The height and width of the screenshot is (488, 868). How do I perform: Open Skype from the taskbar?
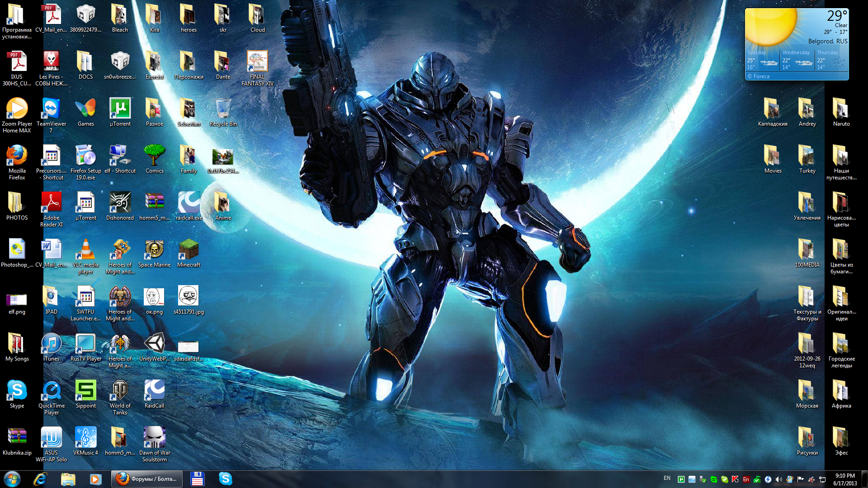[x=225, y=479]
